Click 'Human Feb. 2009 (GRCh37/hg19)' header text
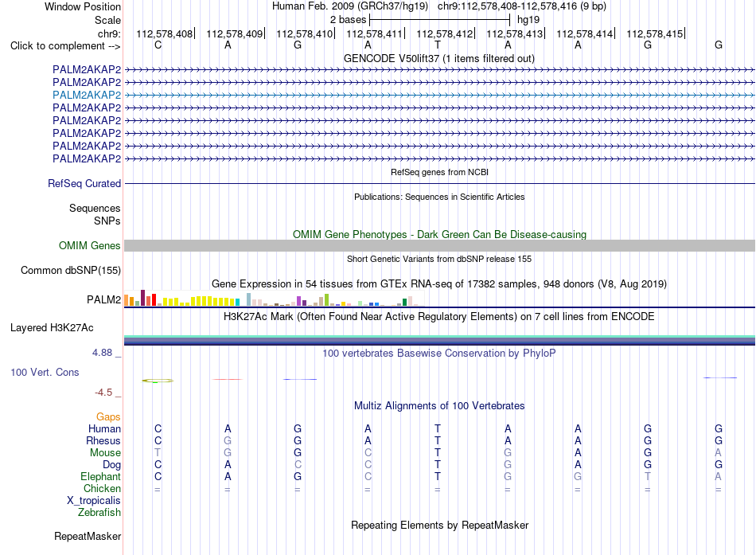This screenshot has width=756, height=555. [x=350, y=6]
